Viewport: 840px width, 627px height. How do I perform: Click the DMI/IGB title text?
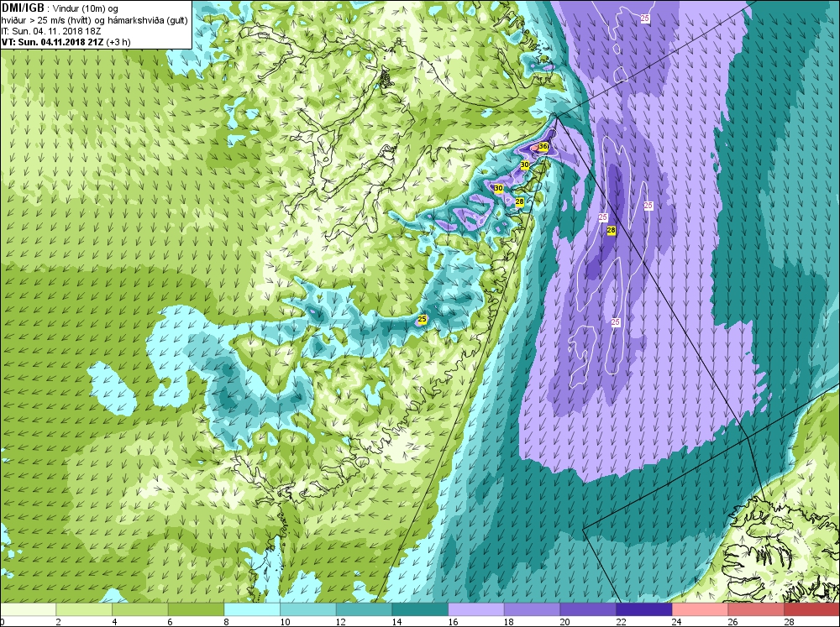pyautogui.click(x=23, y=8)
